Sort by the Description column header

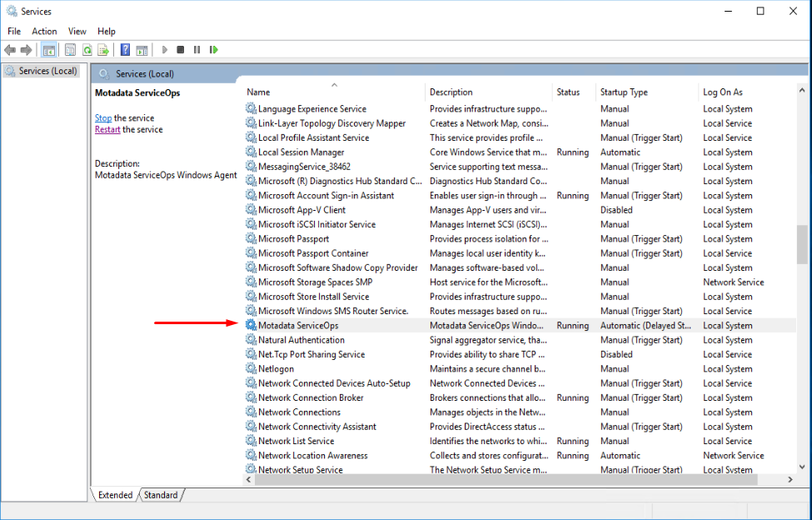pyautogui.click(x=489, y=92)
